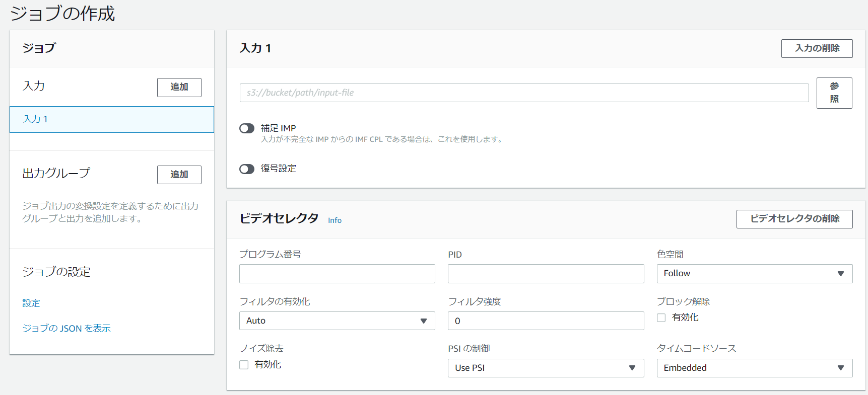Open the タイムコードソース Embedded dropdown

tap(754, 368)
